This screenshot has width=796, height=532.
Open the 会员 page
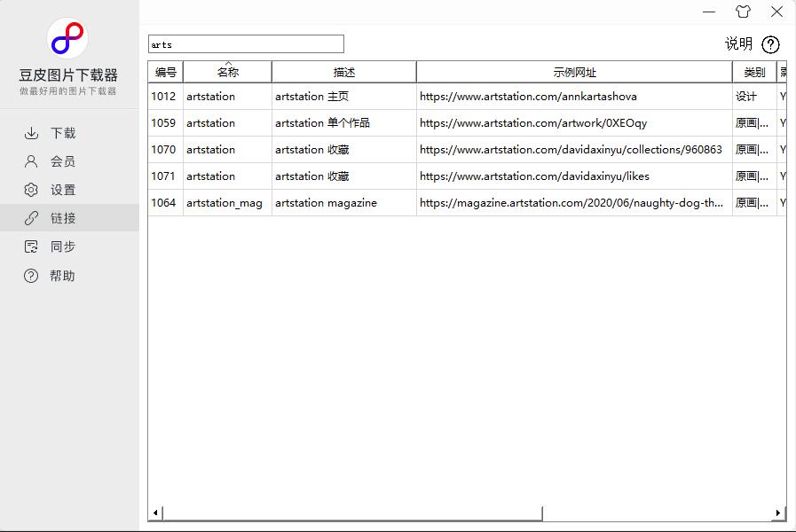point(69,161)
